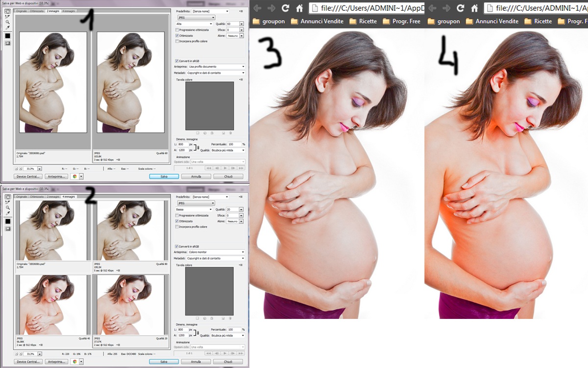Toggle slices visibility icon in top dialog

click(8, 43)
